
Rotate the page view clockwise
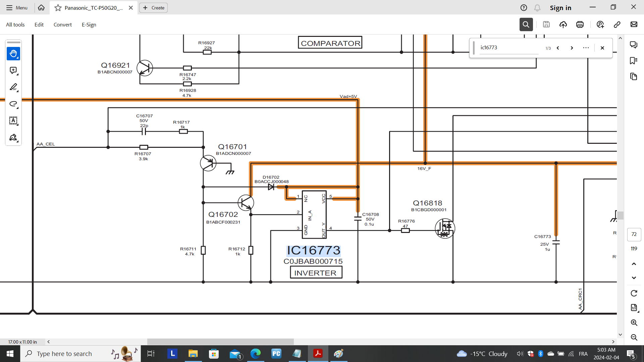point(634,293)
